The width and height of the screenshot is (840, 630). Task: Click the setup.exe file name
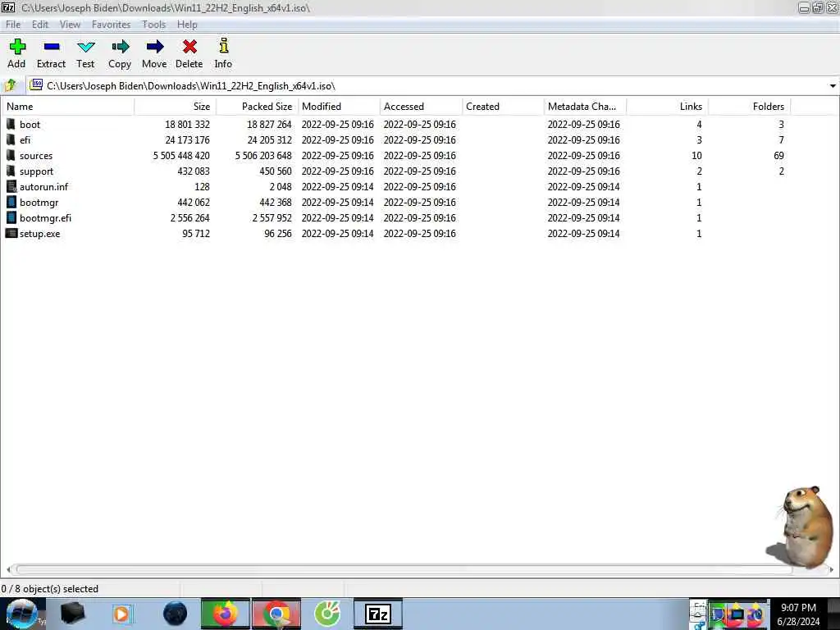[x=39, y=234]
